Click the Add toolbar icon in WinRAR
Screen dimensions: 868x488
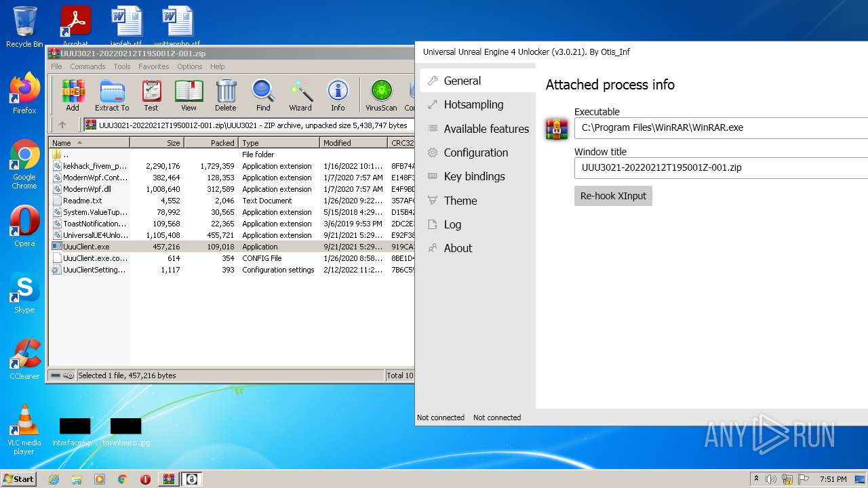(x=73, y=95)
